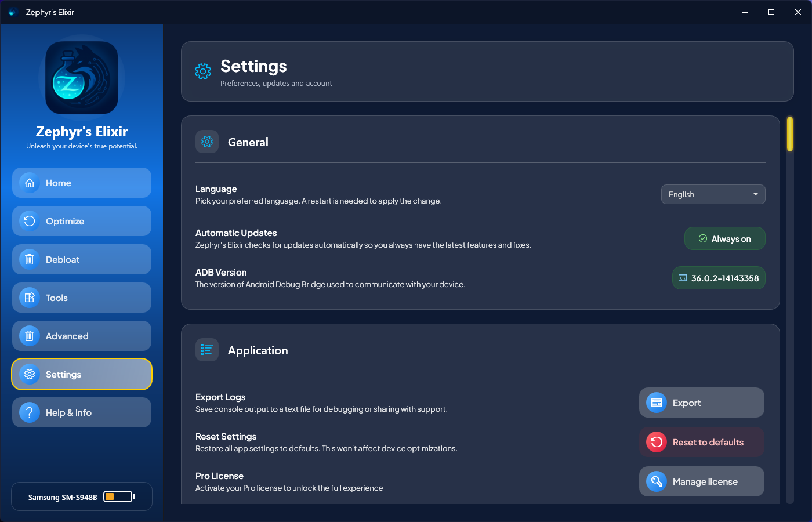Click the 'Pick your preferred language' description
This screenshot has width=812, height=522.
(x=318, y=201)
